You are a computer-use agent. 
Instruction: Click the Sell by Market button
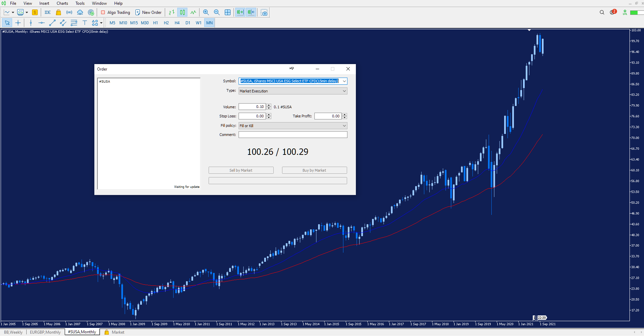tap(241, 170)
